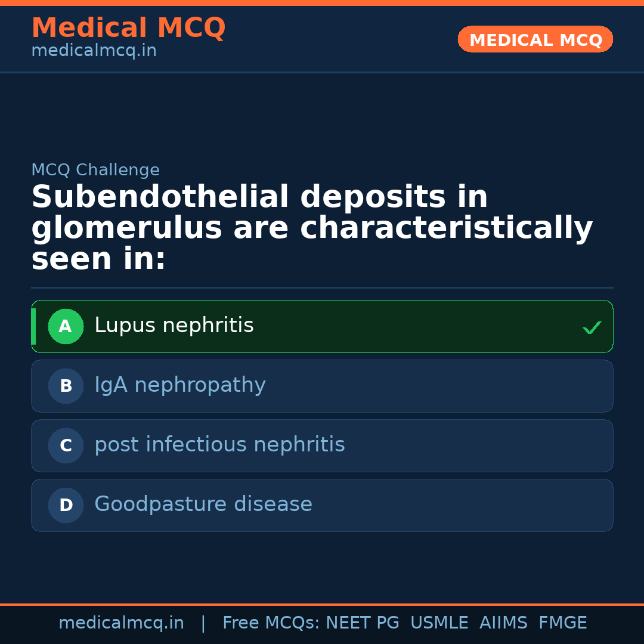Choose the IgA nephropathy option

pyautogui.click(x=180, y=385)
